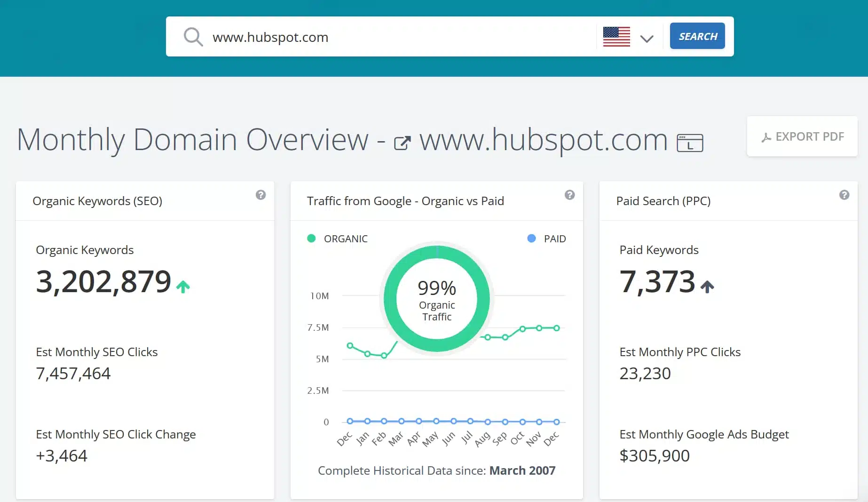Click the green arrow next to 3,202,879
Image resolution: width=868 pixels, height=502 pixels.
183,286
